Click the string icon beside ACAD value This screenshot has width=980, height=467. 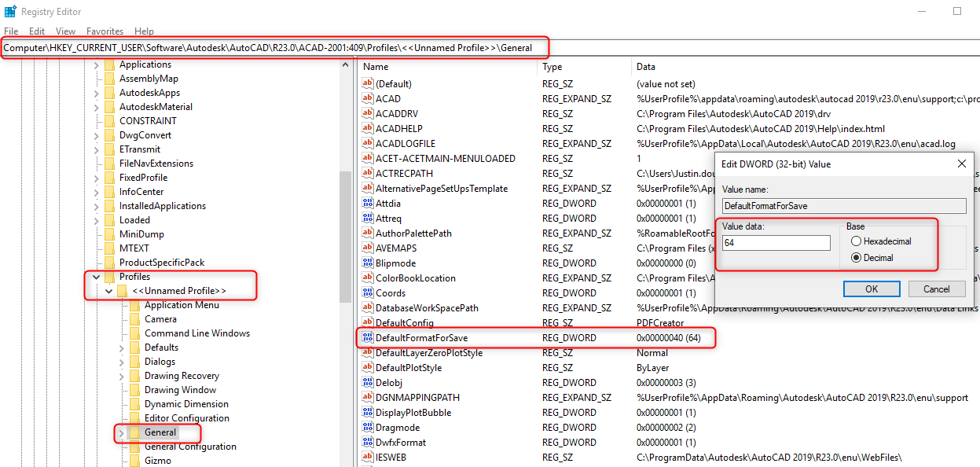[367, 99]
